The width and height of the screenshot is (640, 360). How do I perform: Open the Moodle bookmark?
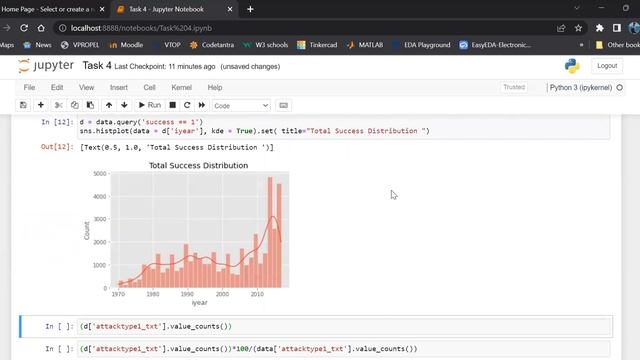(x=127, y=45)
